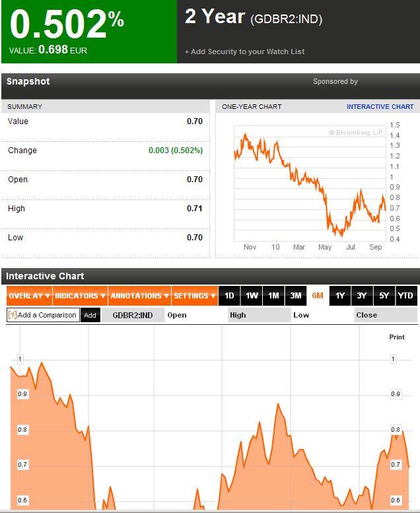
Task: Show the 5Y chart range
Action: pyautogui.click(x=384, y=296)
